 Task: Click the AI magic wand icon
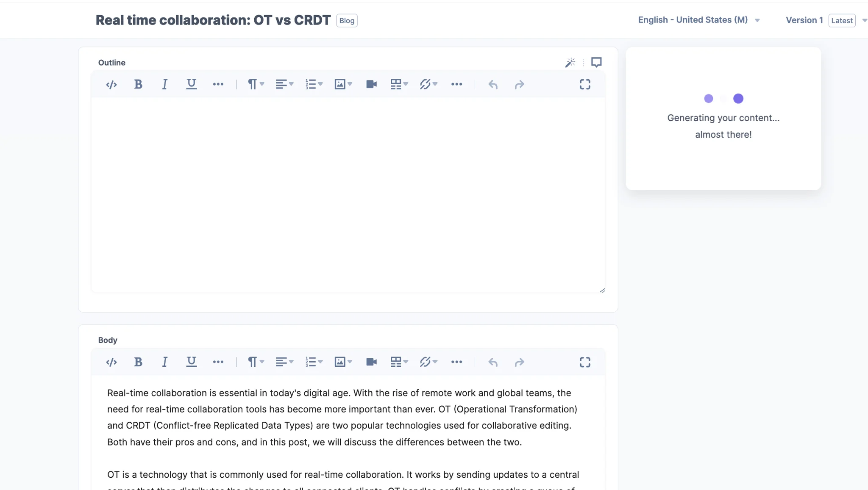point(570,63)
